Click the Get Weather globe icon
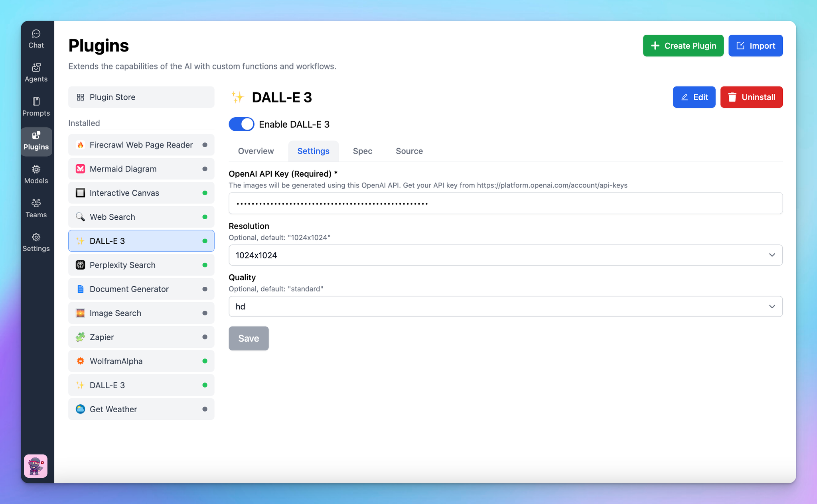Image resolution: width=817 pixels, height=504 pixels. pyautogui.click(x=80, y=409)
